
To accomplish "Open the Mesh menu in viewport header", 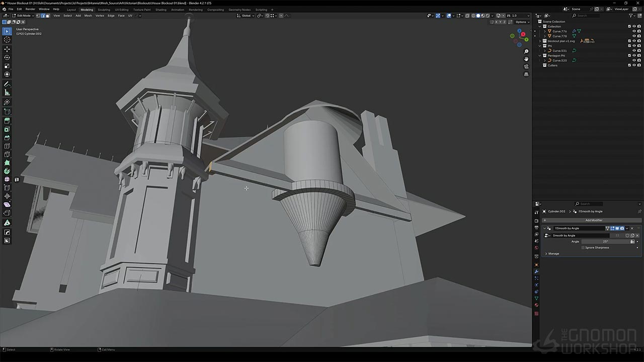I will click(x=88, y=16).
